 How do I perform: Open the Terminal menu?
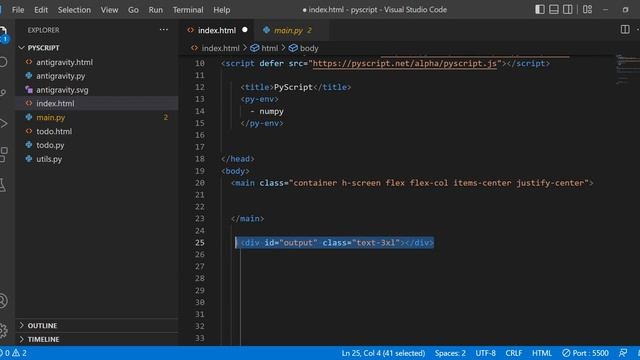click(x=188, y=9)
